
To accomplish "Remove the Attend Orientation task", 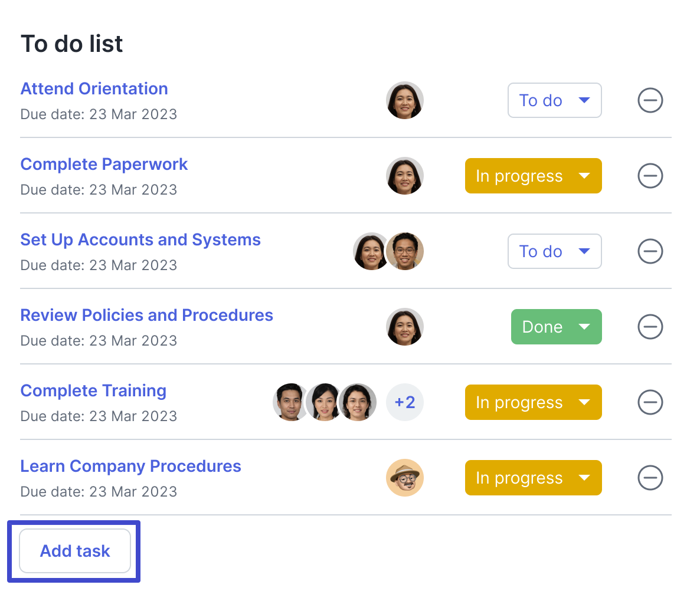I will 650,100.
